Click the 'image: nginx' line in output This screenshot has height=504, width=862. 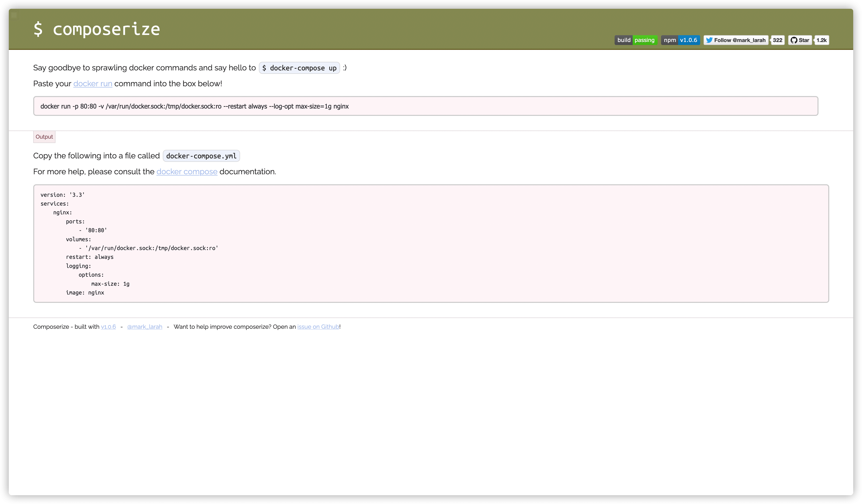click(x=85, y=293)
